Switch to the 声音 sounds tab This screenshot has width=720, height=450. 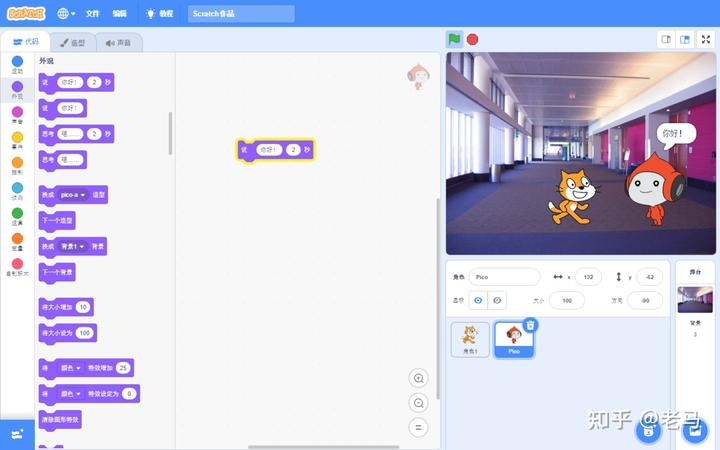[x=118, y=43]
